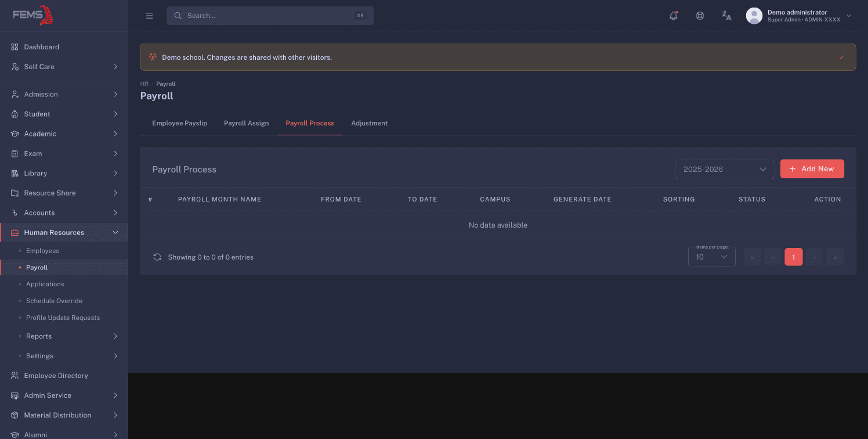Screen dimensions: 868x439
Task: Click the Exam clipboard icon
Action: click(x=15, y=154)
